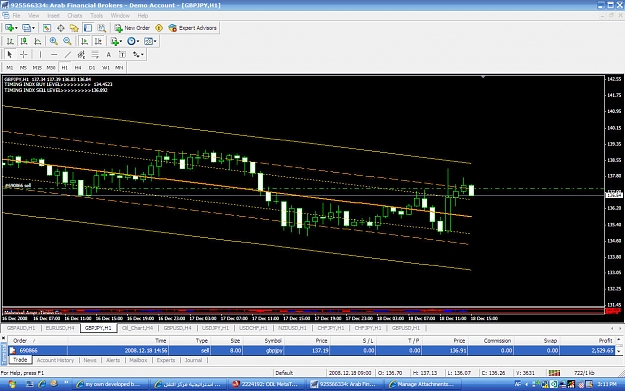The image size is (625, 391).
Task: Switch timeframe to M1
Action: click(x=10, y=68)
